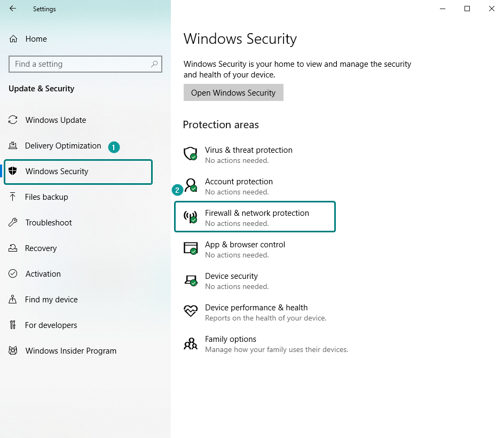Click the App & browser control window icon
The width and height of the screenshot is (504, 438).
[191, 248]
